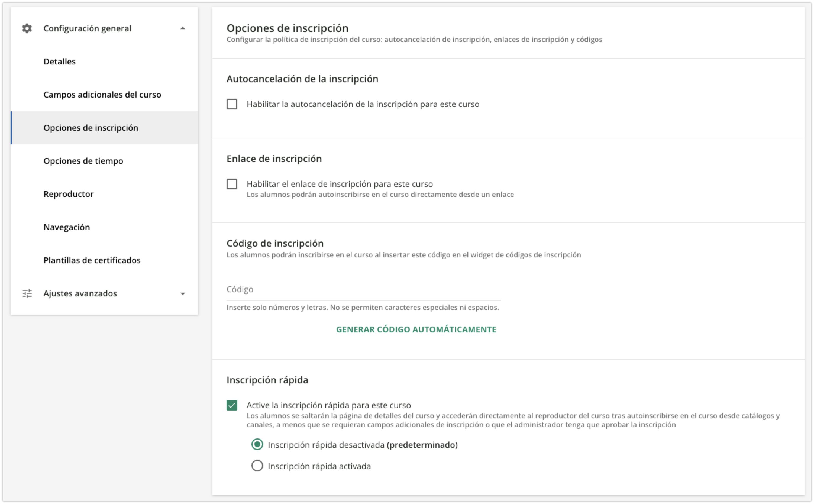
Task: Open the Detalles menu item
Action: 104,61
